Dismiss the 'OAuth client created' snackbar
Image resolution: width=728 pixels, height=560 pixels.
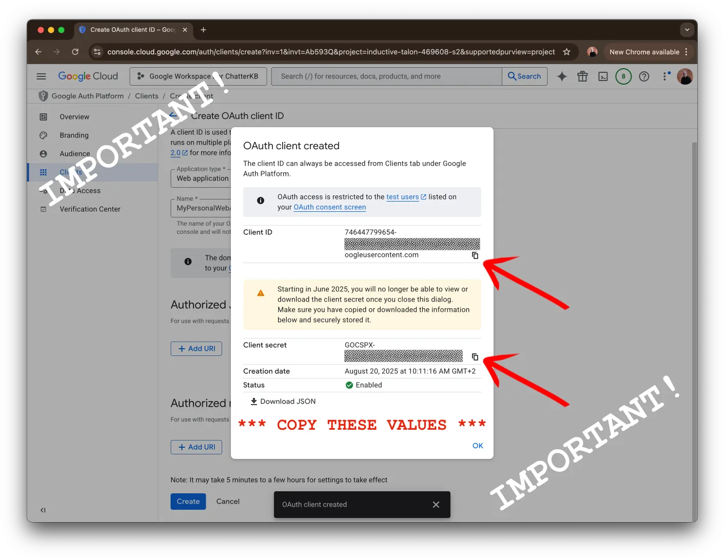pyautogui.click(x=436, y=505)
